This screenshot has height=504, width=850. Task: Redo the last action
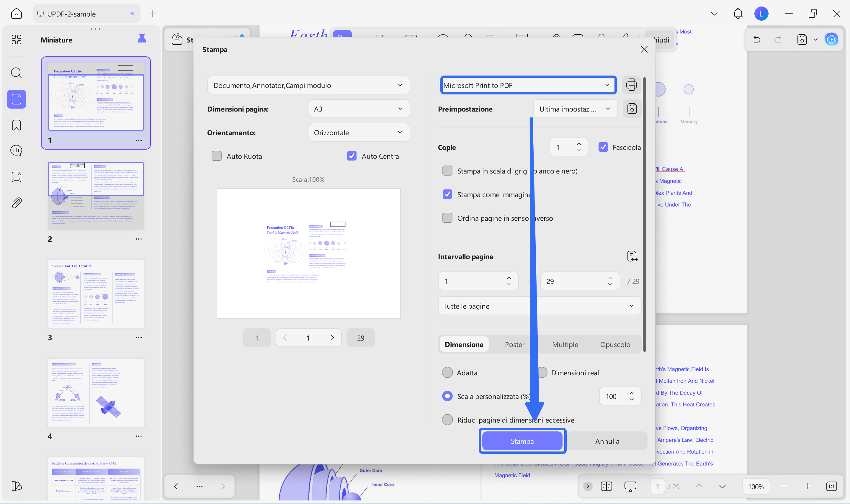[x=778, y=40]
